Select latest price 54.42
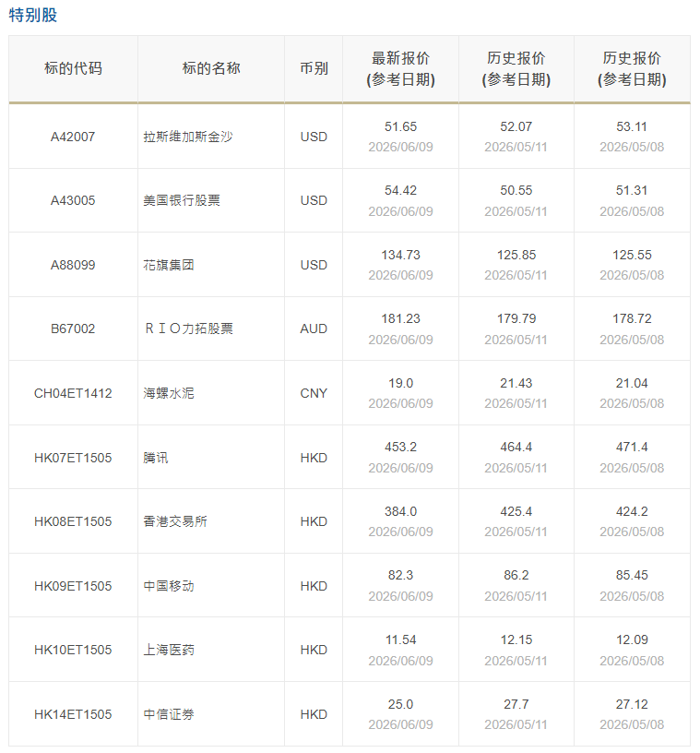700x753 pixels. coord(400,190)
